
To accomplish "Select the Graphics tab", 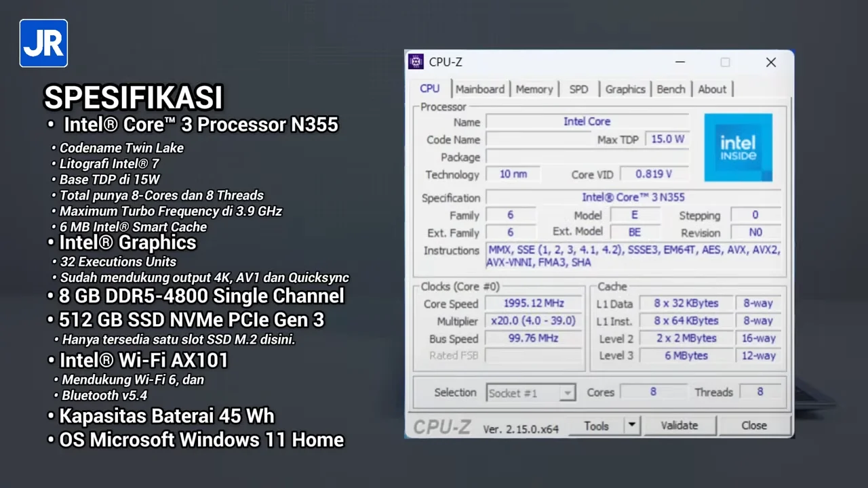I will [625, 89].
